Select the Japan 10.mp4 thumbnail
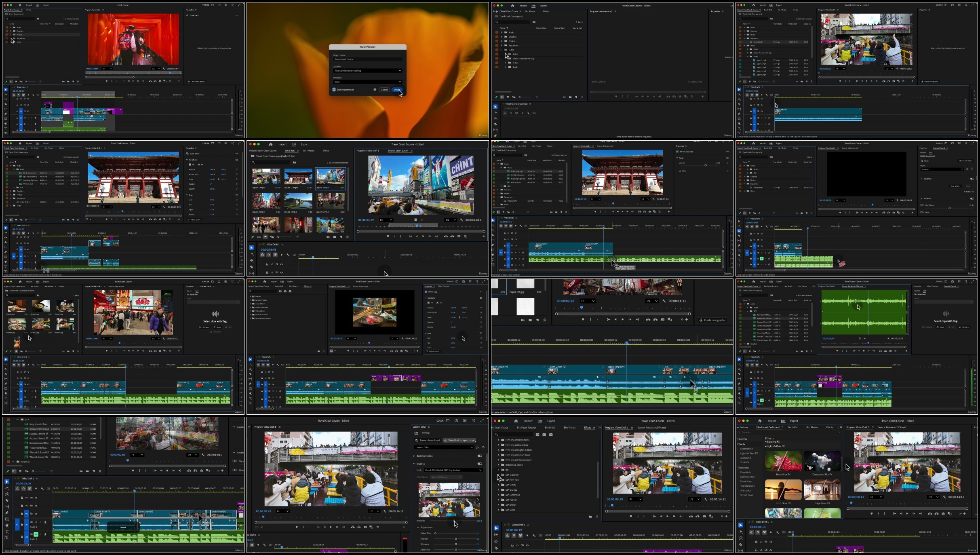 [x=298, y=177]
